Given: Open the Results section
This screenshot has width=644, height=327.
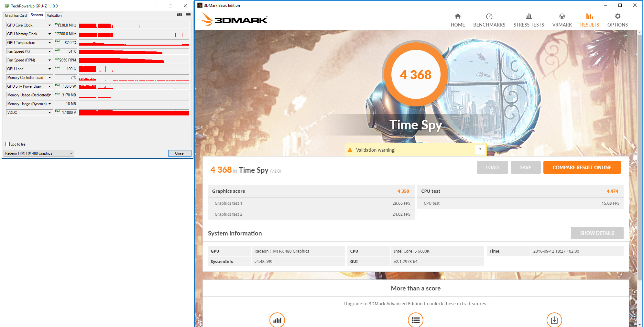Looking at the screenshot, I should [x=589, y=20].
